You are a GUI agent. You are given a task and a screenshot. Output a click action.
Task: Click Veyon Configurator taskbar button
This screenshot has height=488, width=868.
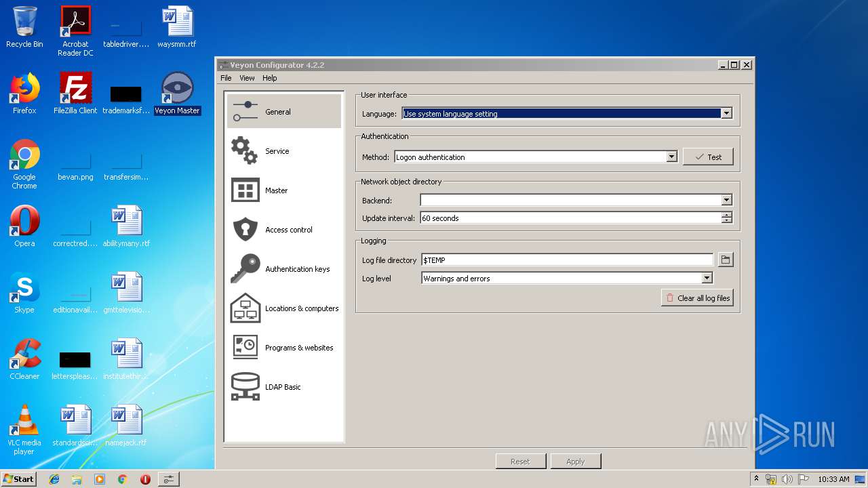click(x=168, y=479)
